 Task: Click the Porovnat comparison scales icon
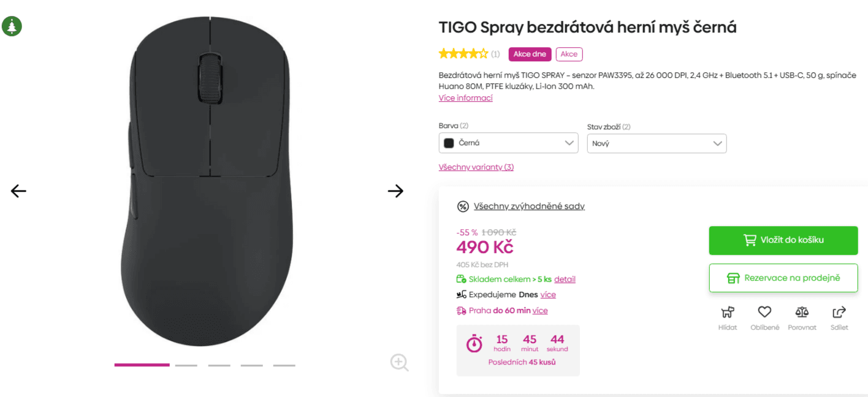(802, 313)
